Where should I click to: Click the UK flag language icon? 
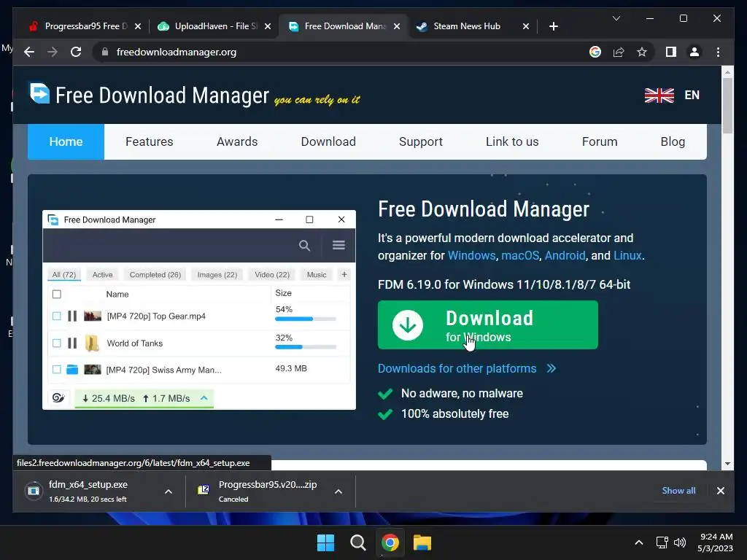659,96
